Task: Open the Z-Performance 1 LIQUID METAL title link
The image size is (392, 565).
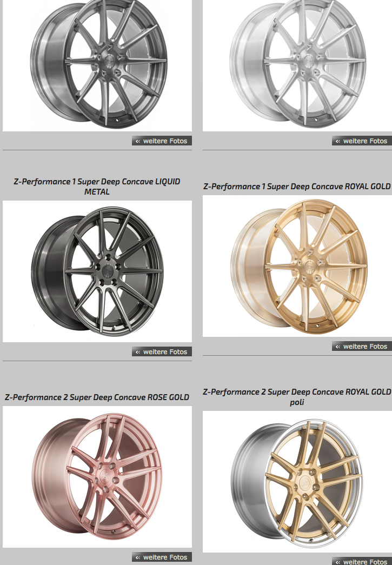Action: pos(97,187)
